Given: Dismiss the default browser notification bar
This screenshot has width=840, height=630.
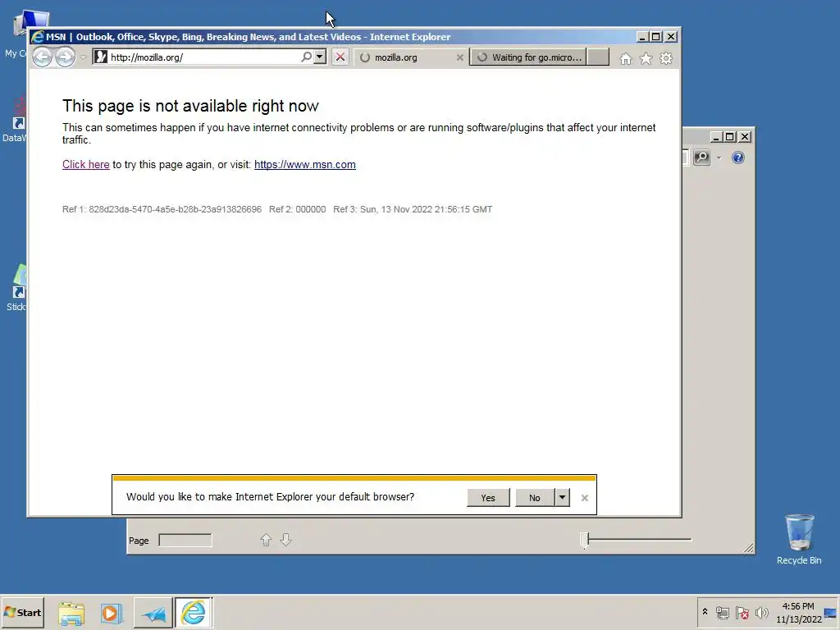Looking at the screenshot, I should pyautogui.click(x=584, y=498).
